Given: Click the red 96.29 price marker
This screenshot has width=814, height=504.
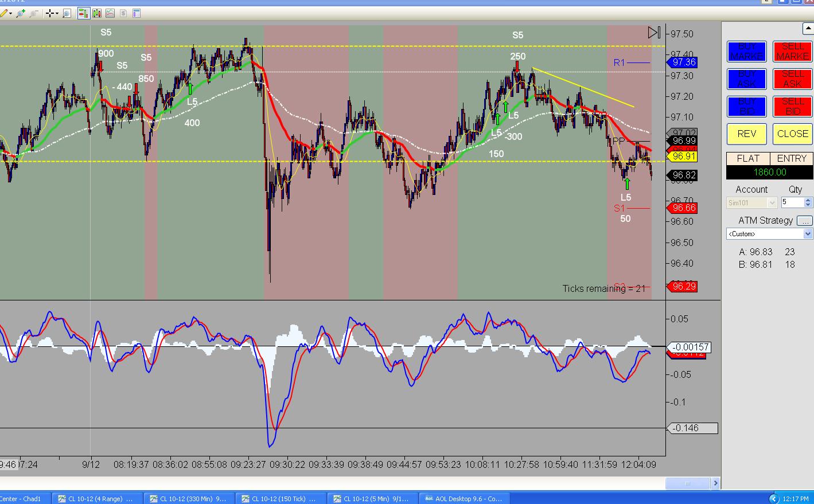Looking at the screenshot, I should pyautogui.click(x=684, y=286).
